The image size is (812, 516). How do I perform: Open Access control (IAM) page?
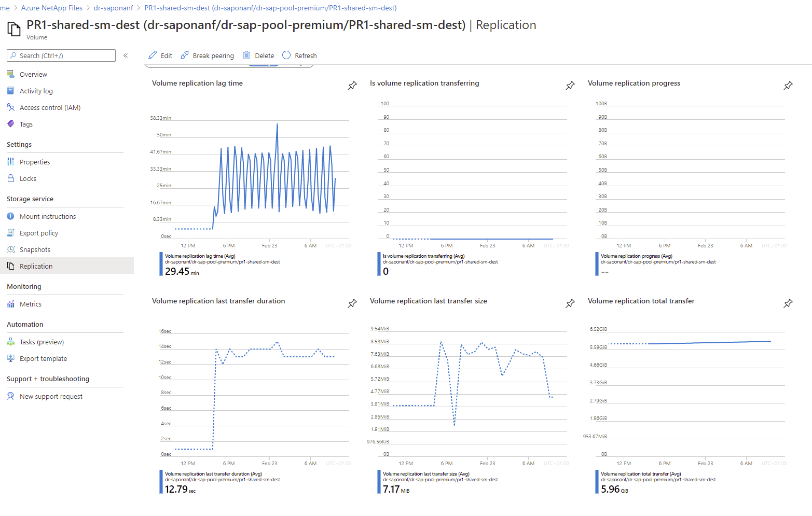[x=50, y=108]
